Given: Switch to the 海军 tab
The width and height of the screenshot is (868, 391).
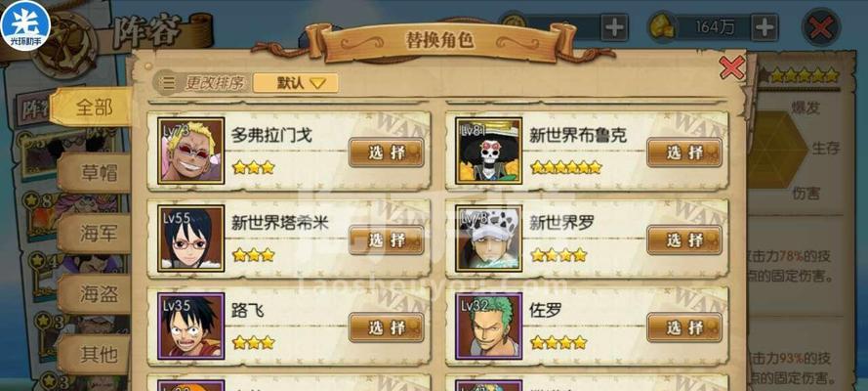Looking at the screenshot, I should (98, 234).
